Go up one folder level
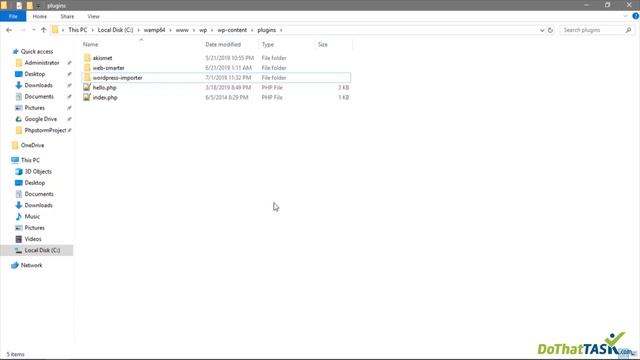640x360 pixels. pos(44,30)
